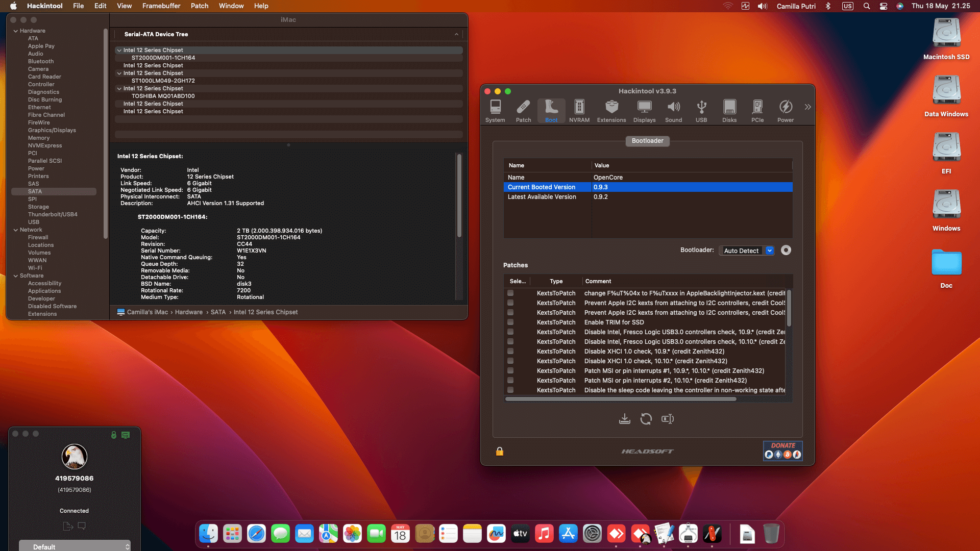The image size is (980, 551).
Task: Open the Extensions toolbar item
Action: (611, 111)
